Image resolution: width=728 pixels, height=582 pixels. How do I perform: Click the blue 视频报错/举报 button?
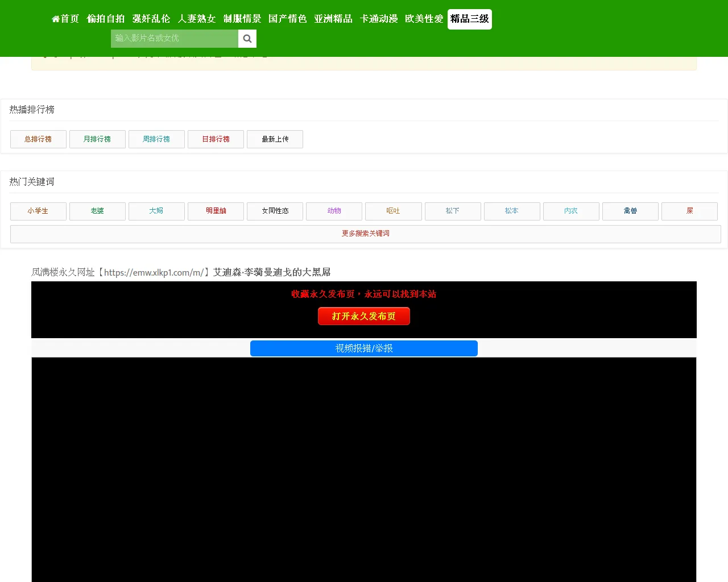(364, 348)
